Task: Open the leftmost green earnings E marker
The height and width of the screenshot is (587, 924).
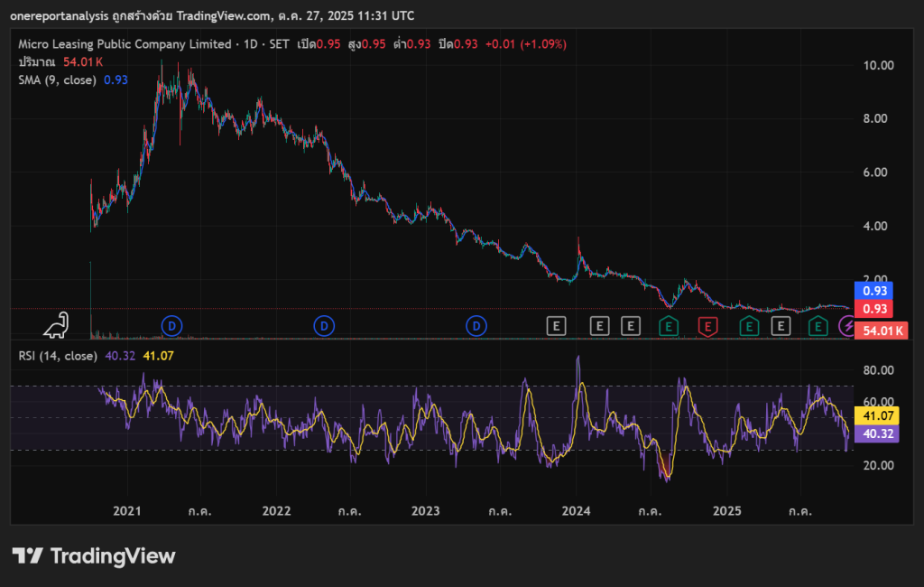Action: coord(669,325)
